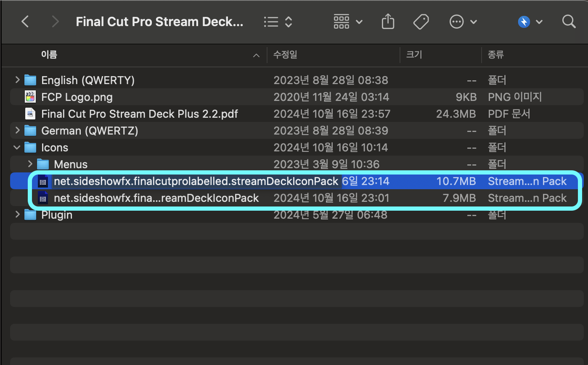Expand the English (QWERTY) folder
Viewport: 588px width, 365px height.
click(x=17, y=80)
